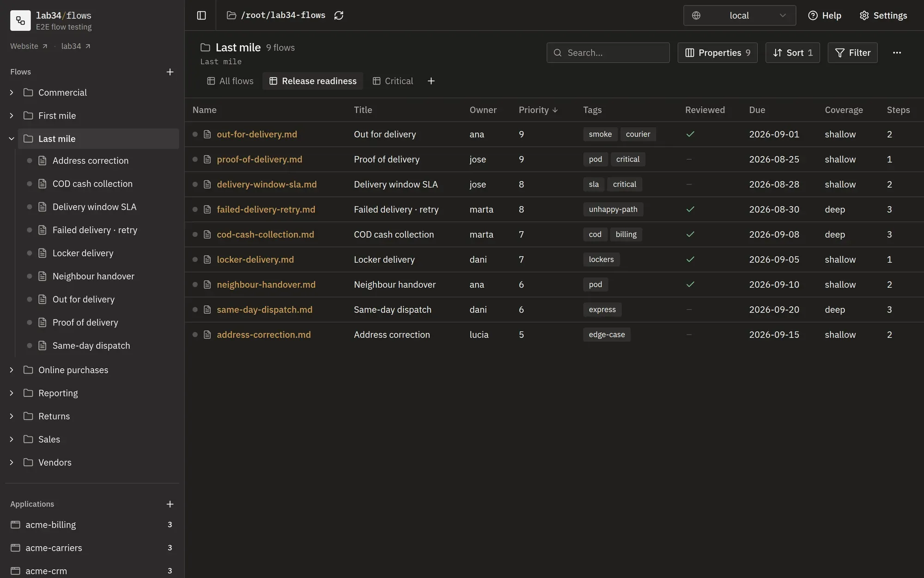
Task: Click the status dot on address-correction.md row
Action: (x=195, y=334)
